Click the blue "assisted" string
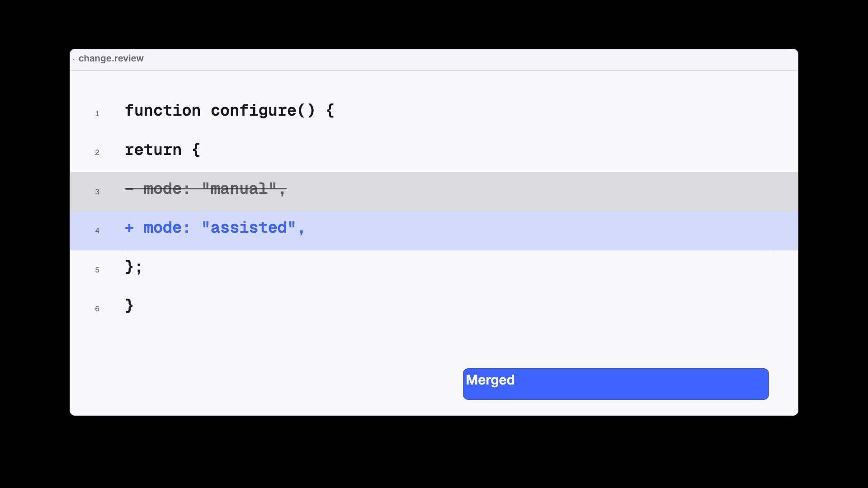The height and width of the screenshot is (488, 868). click(249, 228)
